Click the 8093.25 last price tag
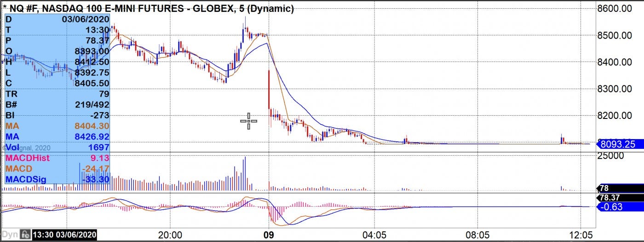Viewport: 644px width, 242px height. pyautogui.click(x=619, y=144)
